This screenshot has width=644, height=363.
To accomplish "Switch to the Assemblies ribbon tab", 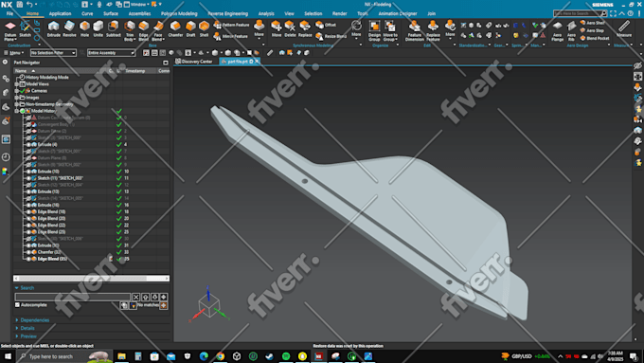I will tap(139, 13).
